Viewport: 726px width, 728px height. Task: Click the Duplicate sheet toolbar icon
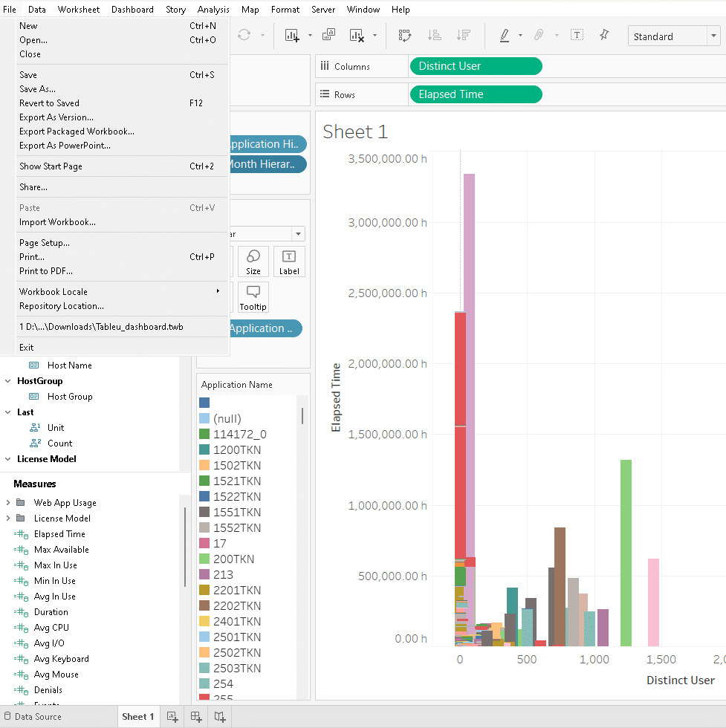(x=329, y=35)
